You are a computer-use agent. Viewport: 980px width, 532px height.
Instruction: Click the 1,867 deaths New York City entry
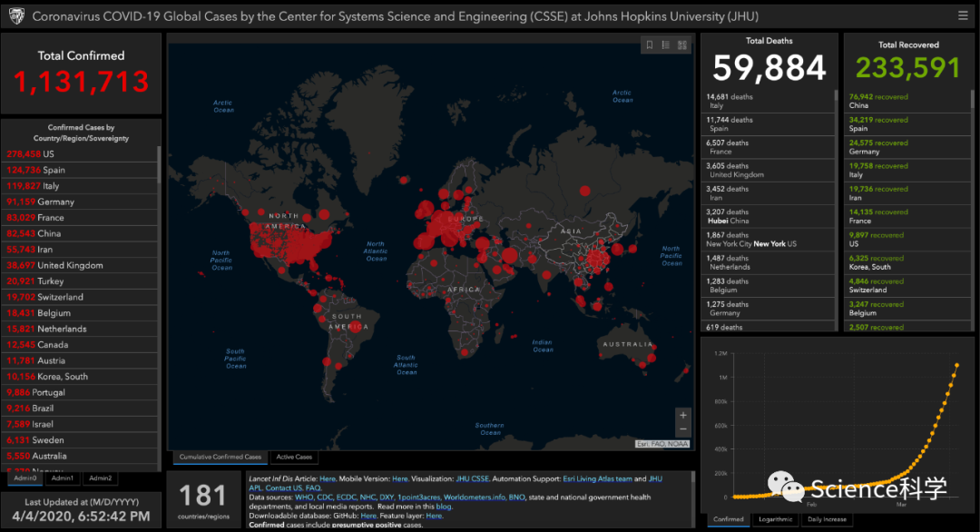pos(768,240)
